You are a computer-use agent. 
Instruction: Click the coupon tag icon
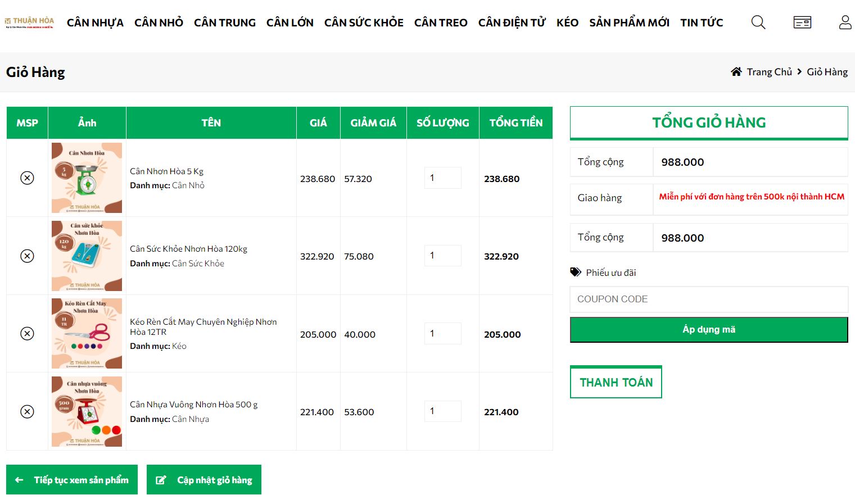click(576, 272)
